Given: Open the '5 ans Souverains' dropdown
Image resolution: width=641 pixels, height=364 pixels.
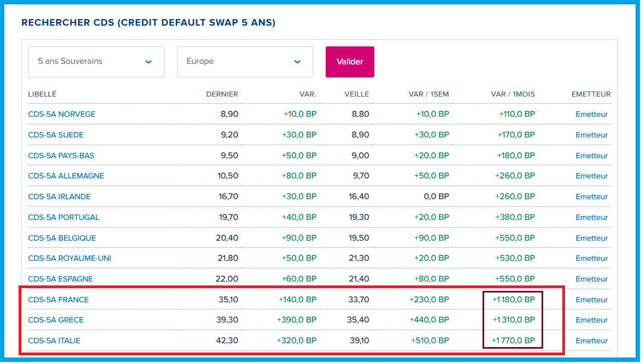Looking at the screenshot, I should 96,62.
